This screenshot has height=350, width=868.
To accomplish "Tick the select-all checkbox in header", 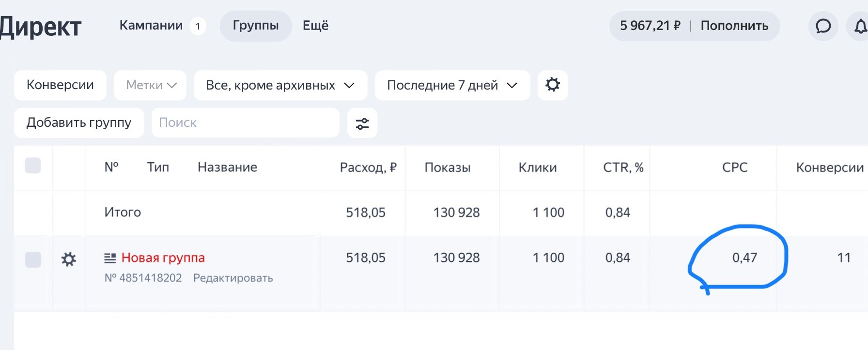I will (x=33, y=166).
